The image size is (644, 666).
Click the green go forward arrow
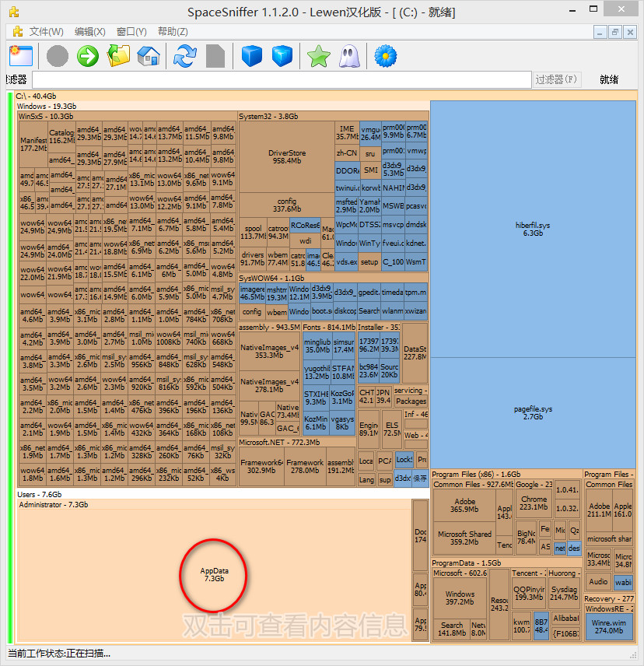(x=88, y=56)
